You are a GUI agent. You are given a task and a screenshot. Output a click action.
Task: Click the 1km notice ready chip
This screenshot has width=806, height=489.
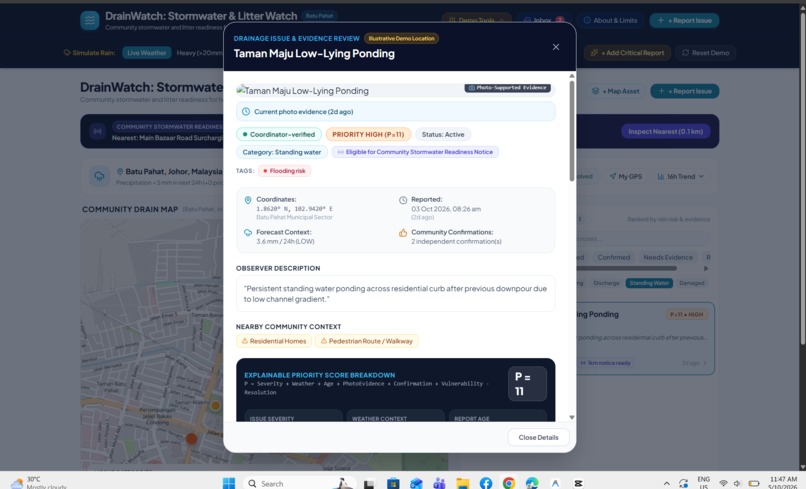[606, 363]
